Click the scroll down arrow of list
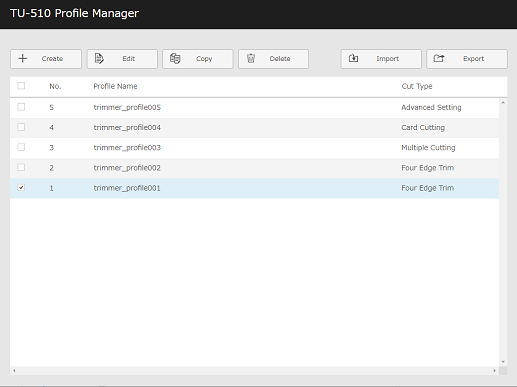The height and width of the screenshot is (387, 517). coord(503,362)
